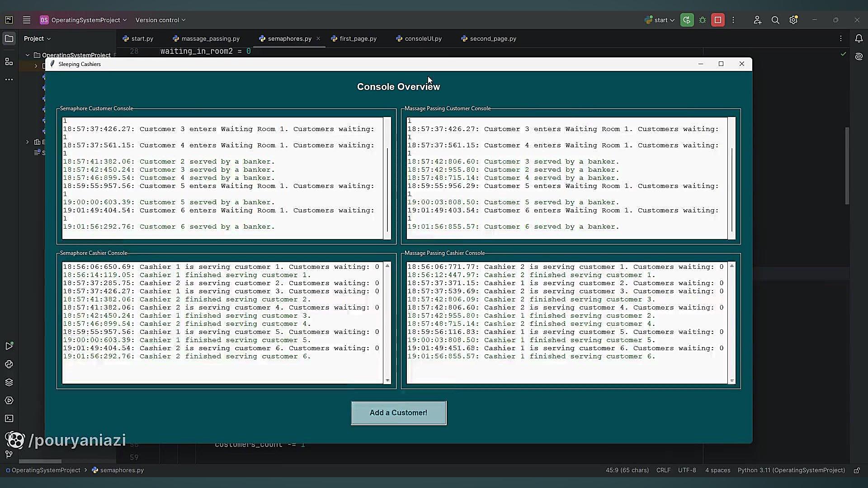Click line "Customer 6 served by a banker" in Semaphore Customer Console
The height and width of the screenshot is (488, 868).
point(169,227)
